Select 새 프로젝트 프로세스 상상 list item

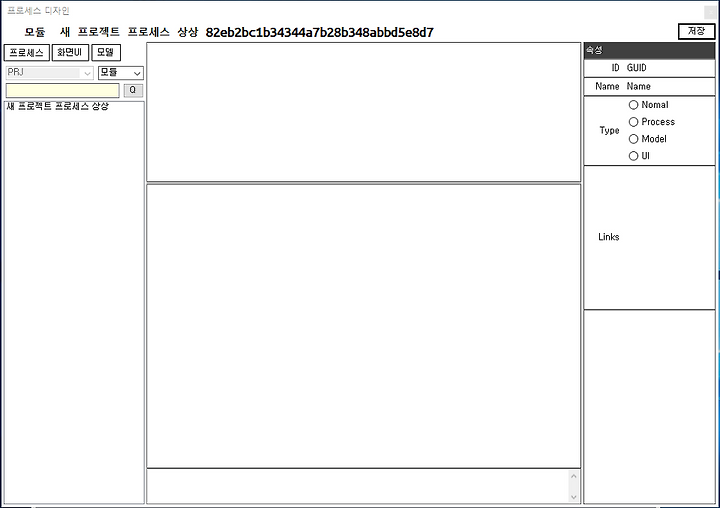[x=57, y=107]
